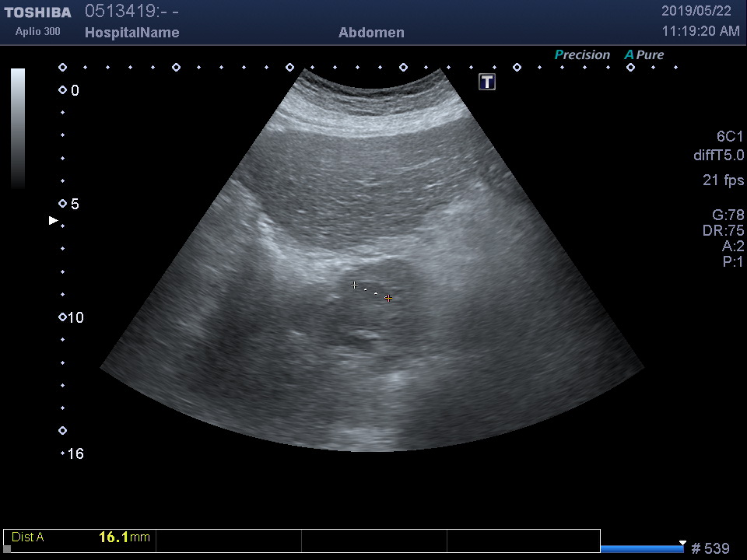Toggle the Precision imaging indicator
Screen dimensions: 747x560
coord(581,55)
